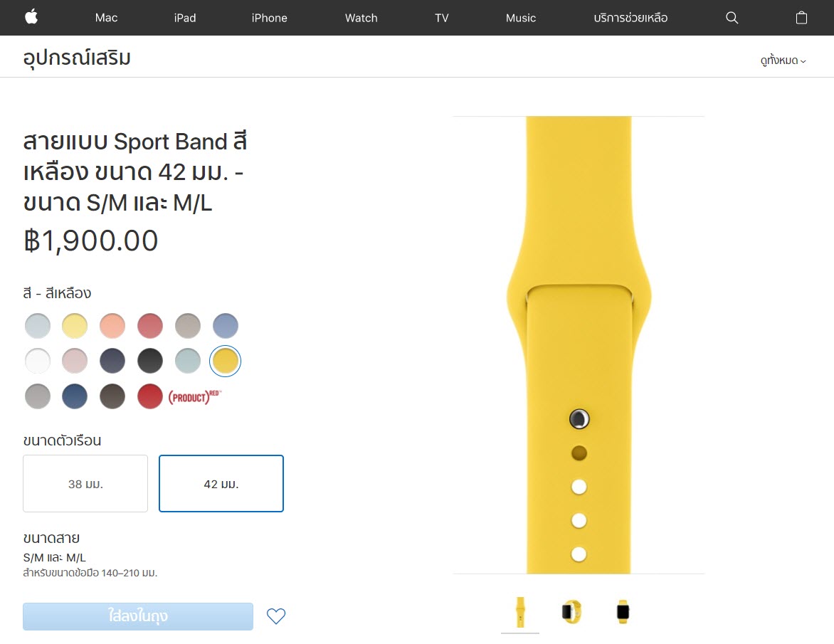Open the shopping bag icon

801,18
